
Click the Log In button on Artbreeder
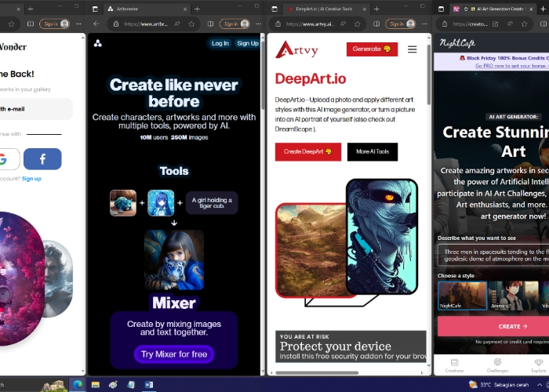click(220, 43)
